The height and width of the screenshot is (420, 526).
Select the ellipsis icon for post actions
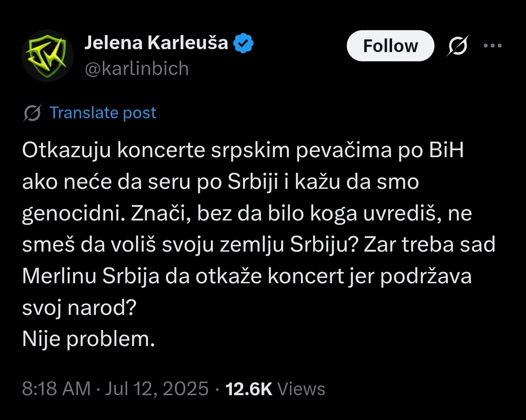click(x=493, y=45)
